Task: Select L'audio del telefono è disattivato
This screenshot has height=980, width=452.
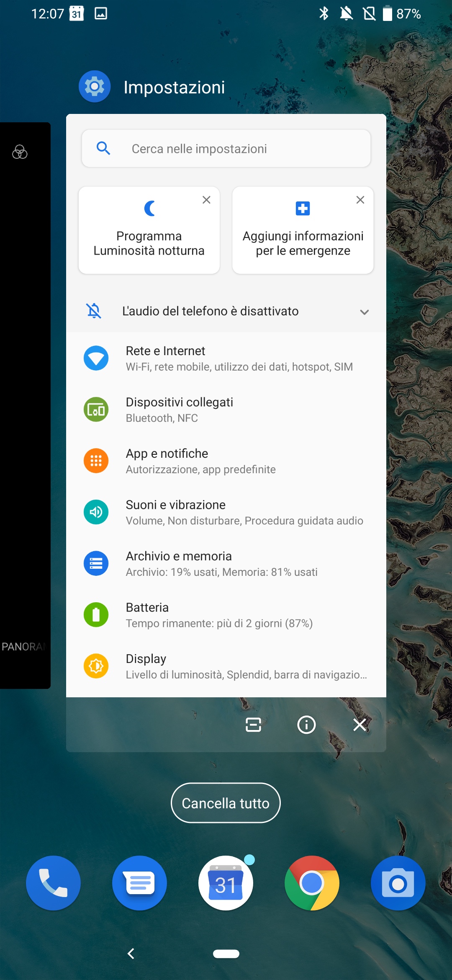Action: coord(226,311)
